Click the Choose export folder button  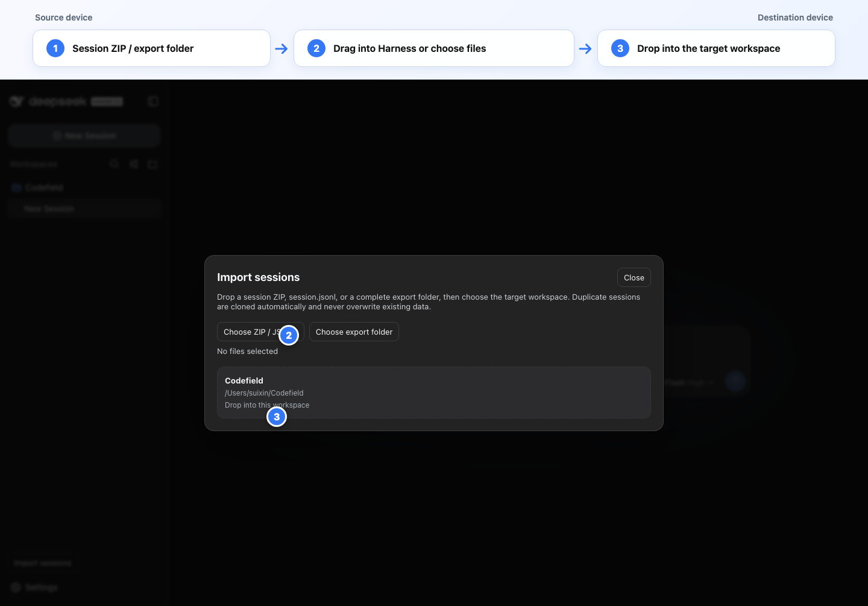click(x=354, y=332)
